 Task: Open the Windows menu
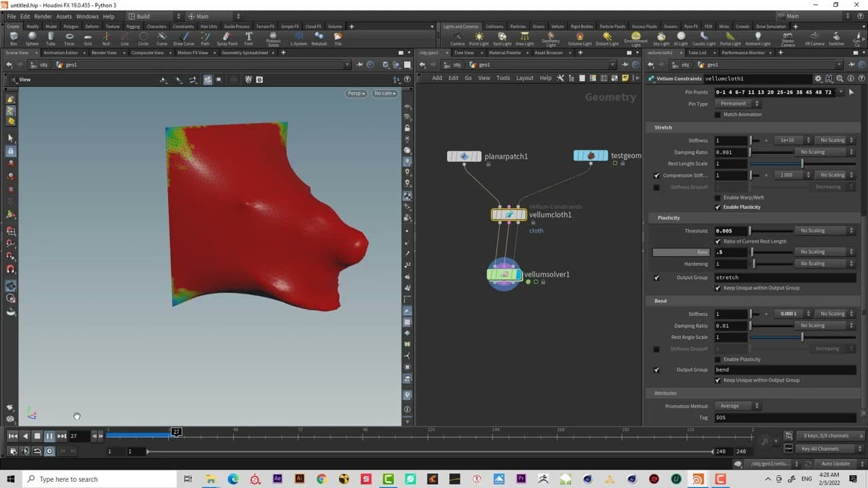(87, 16)
